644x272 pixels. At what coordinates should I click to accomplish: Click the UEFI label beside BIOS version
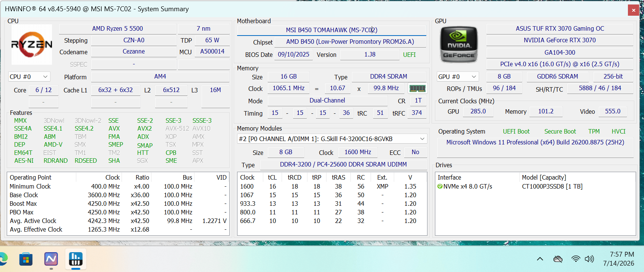[410, 55]
